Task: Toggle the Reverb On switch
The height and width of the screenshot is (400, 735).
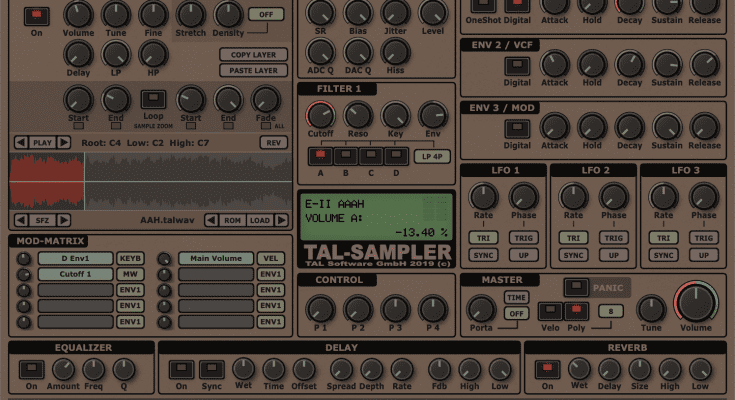Action: 547,369
